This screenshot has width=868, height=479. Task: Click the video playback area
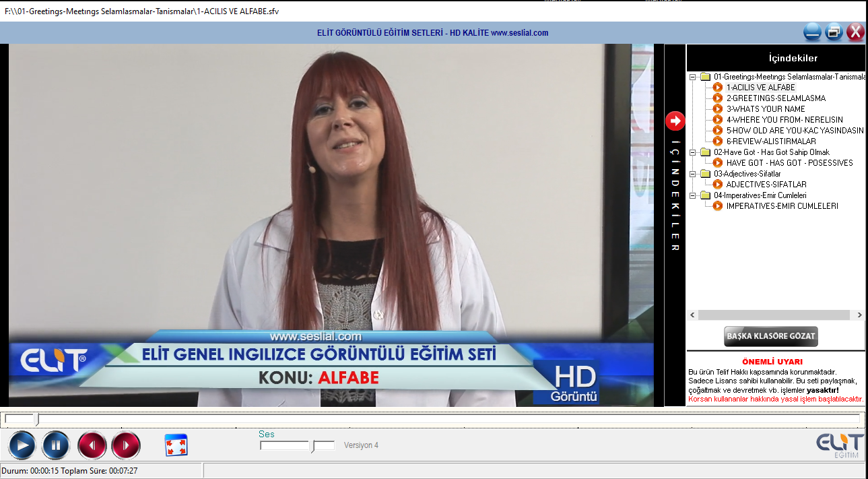[x=331, y=225]
